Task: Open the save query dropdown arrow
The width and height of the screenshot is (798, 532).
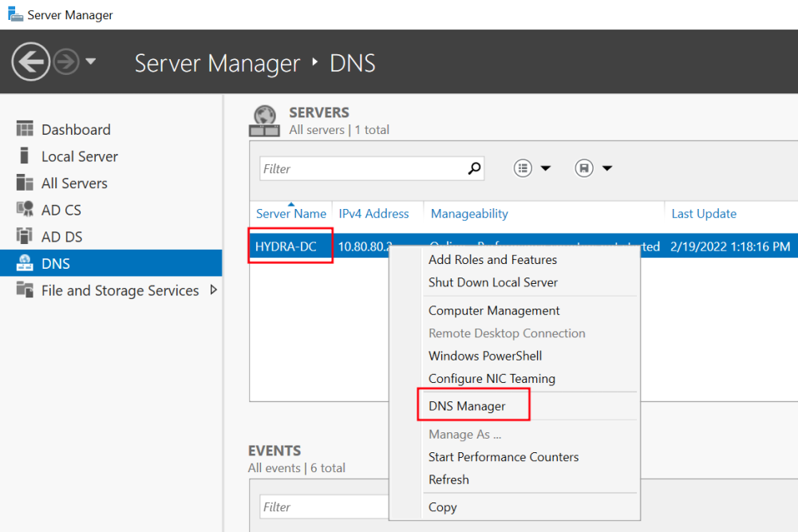Action: (607, 168)
